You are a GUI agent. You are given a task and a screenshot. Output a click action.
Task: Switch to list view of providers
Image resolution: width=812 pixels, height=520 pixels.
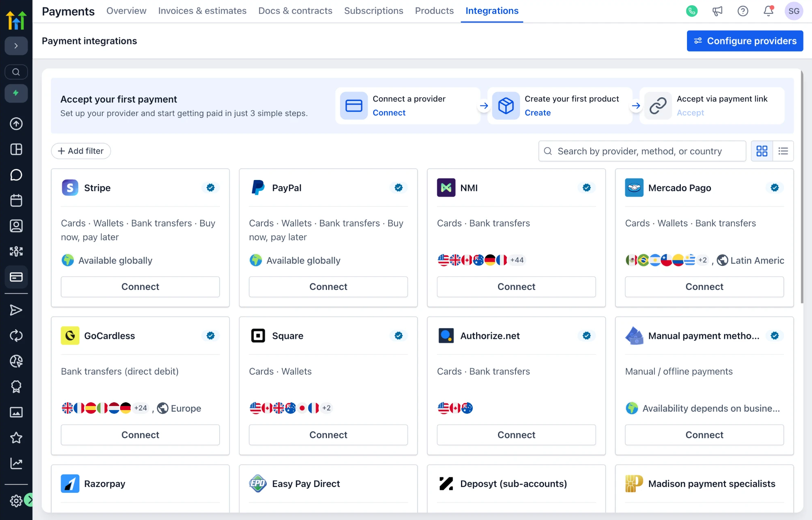coord(783,151)
